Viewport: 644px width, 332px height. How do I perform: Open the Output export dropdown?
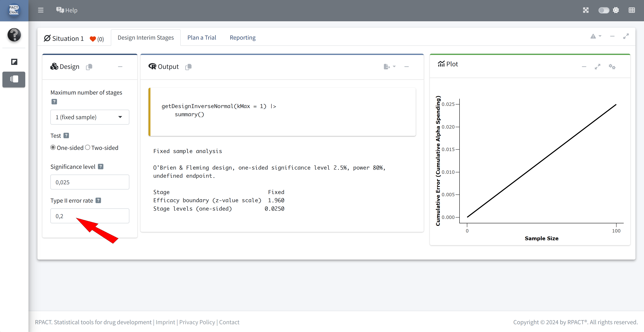tap(389, 66)
